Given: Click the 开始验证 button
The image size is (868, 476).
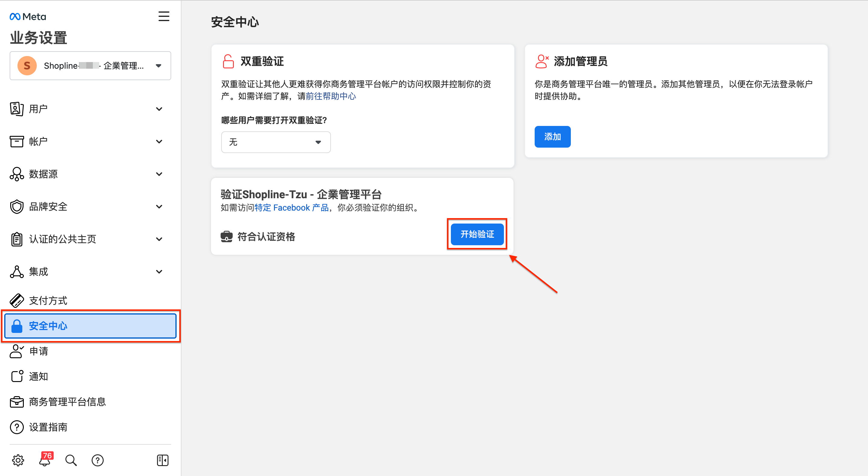Looking at the screenshot, I should point(477,234).
